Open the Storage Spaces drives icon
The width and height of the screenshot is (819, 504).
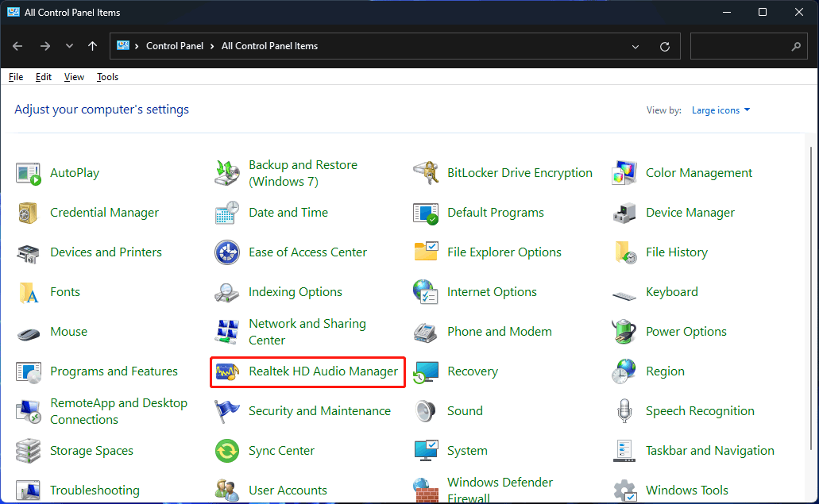click(29, 451)
